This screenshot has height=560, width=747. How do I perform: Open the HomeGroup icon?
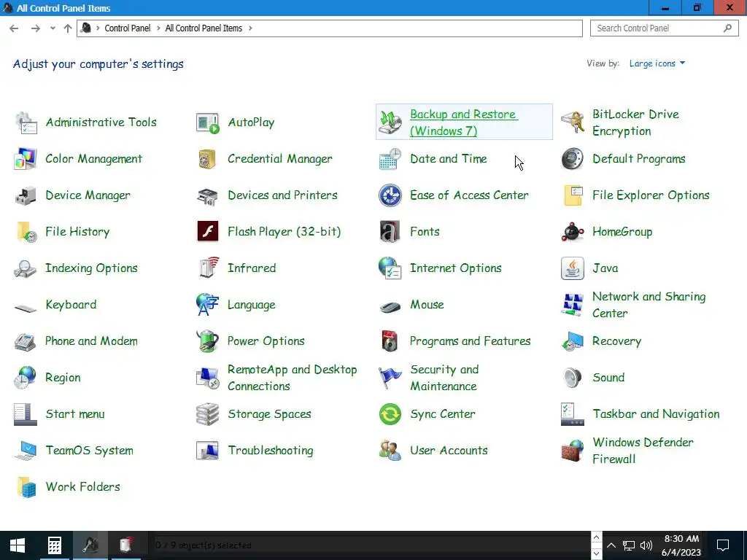tap(573, 232)
